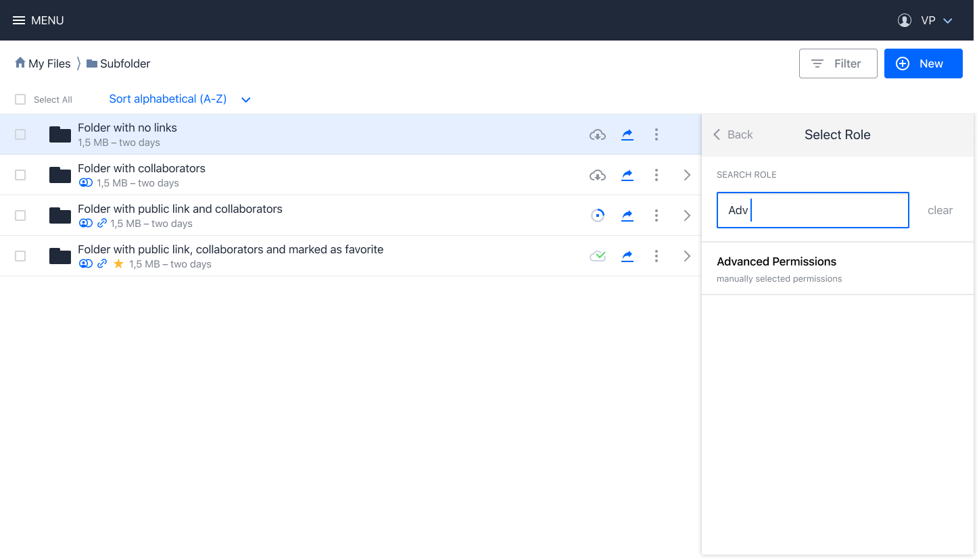The image size is (979, 560).
Task: Click the home icon in breadcrumb
Action: coord(20,63)
